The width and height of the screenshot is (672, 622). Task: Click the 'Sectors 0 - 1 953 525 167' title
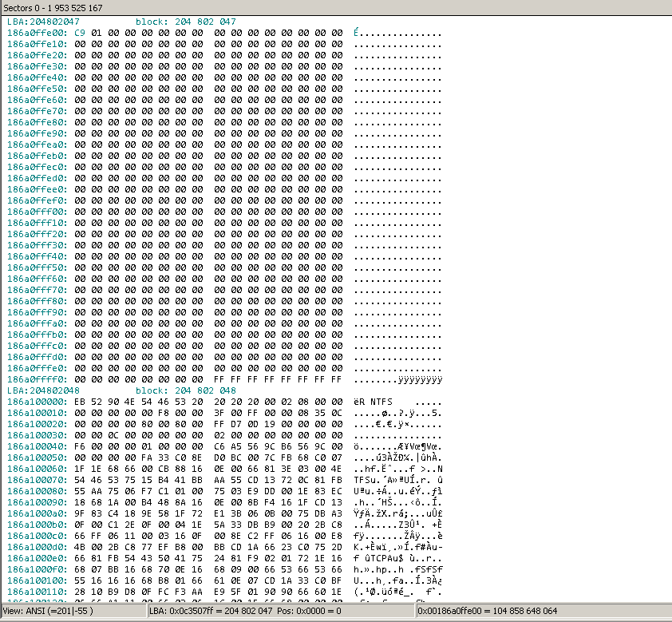click(x=53, y=8)
